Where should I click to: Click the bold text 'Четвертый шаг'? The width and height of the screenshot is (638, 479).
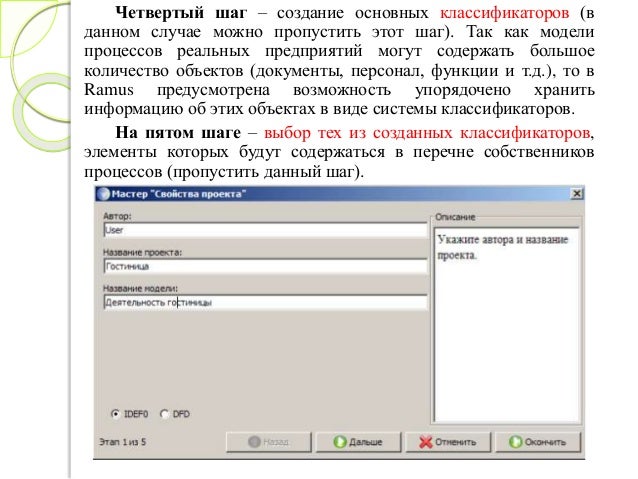[x=181, y=13]
